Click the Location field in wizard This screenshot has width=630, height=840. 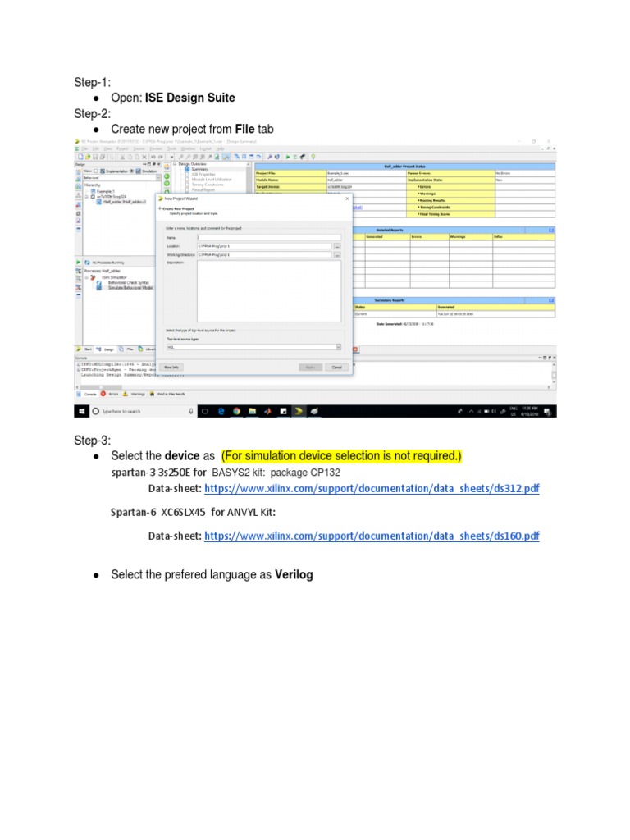(264, 246)
